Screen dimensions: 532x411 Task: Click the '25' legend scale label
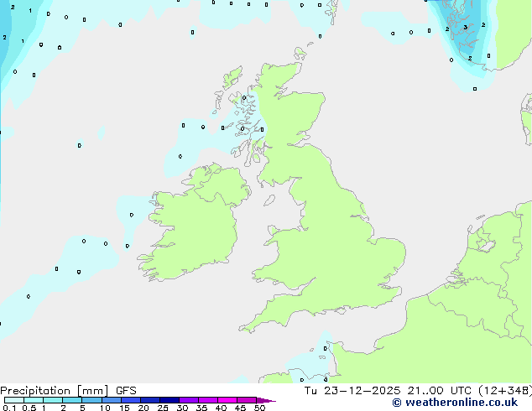pyautogui.click(x=163, y=408)
